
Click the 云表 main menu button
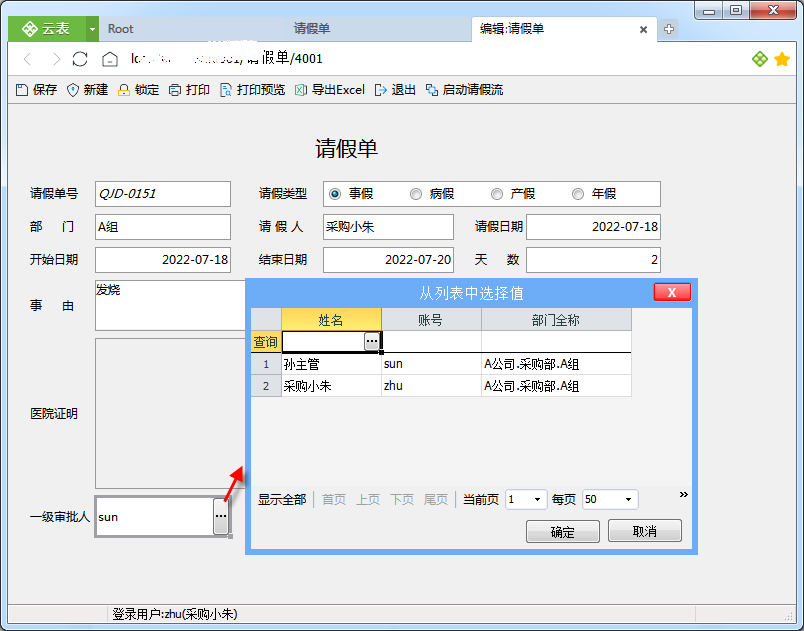click(47, 29)
